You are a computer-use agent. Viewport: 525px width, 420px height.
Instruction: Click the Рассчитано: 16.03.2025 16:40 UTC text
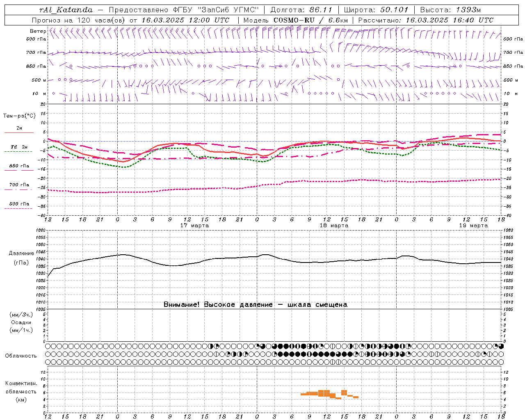426,20
